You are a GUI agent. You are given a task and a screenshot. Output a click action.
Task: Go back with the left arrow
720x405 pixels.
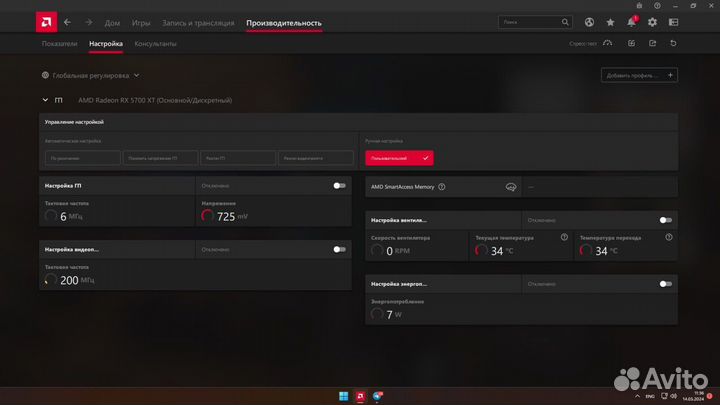point(68,22)
